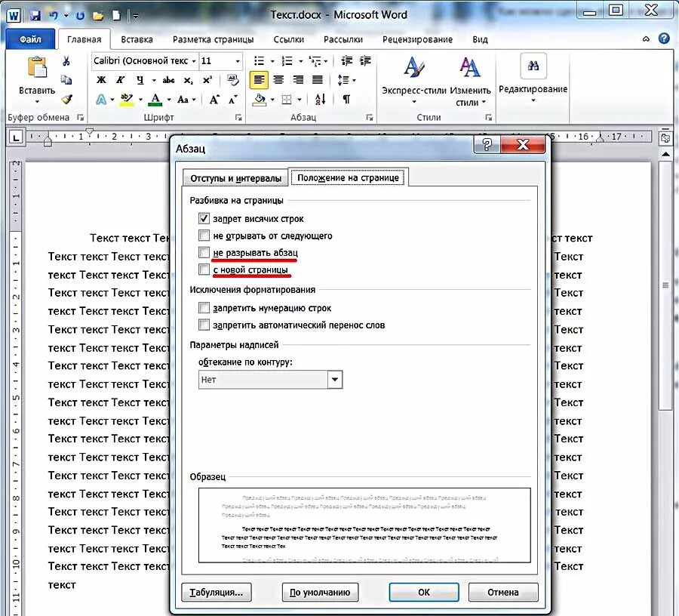The width and height of the screenshot is (679, 616).
Task: Enable 'не отрывать от следующего' checkbox
Action: pyautogui.click(x=204, y=236)
